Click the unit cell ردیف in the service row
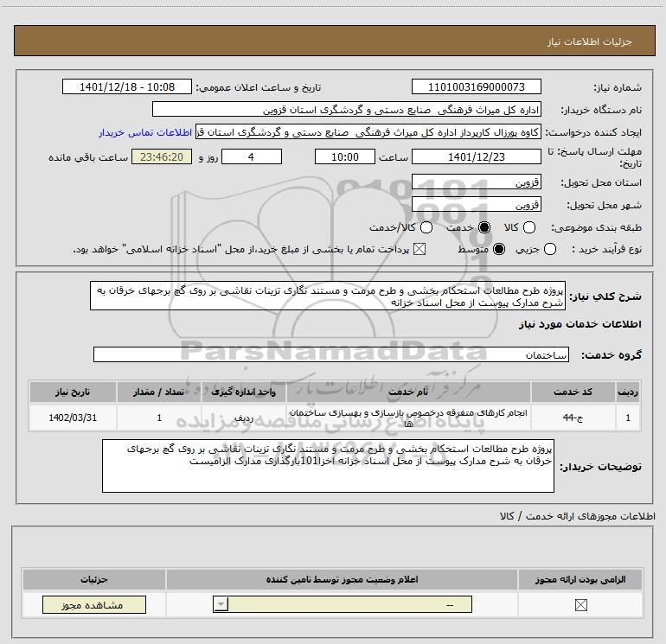 click(244, 418)
